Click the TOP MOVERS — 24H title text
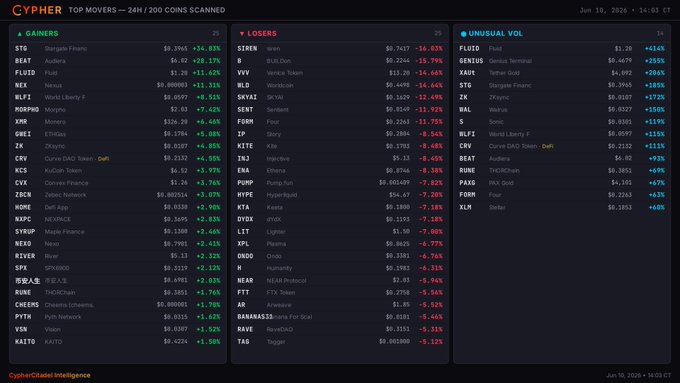 click(147, 10)
